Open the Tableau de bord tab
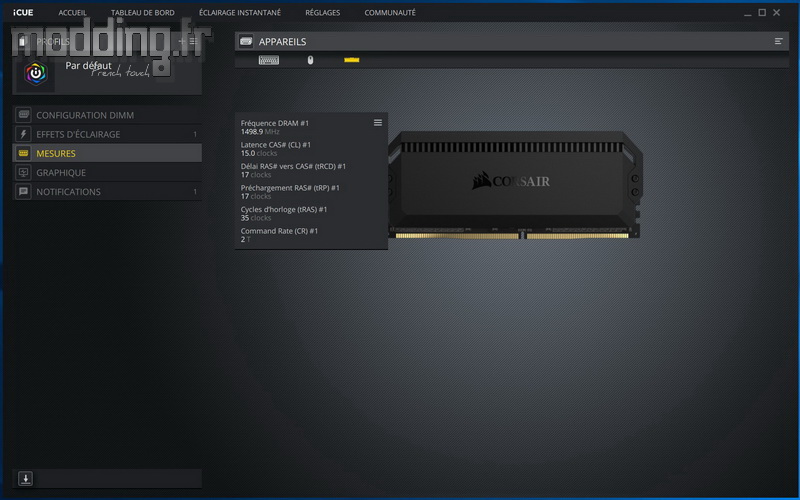 coord(143,13)
